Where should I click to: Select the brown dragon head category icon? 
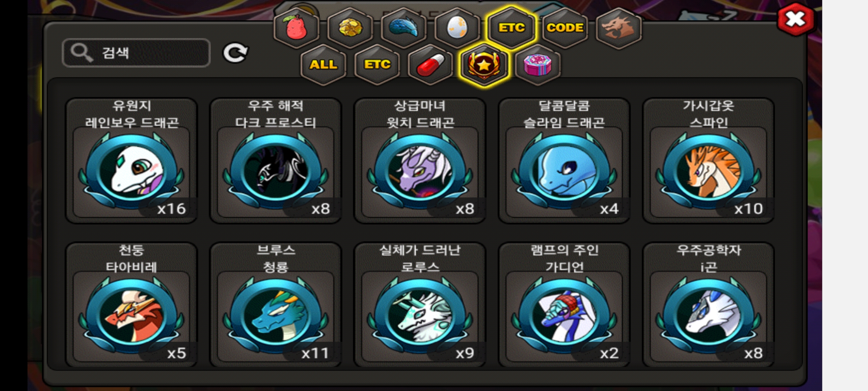[618, 28]
